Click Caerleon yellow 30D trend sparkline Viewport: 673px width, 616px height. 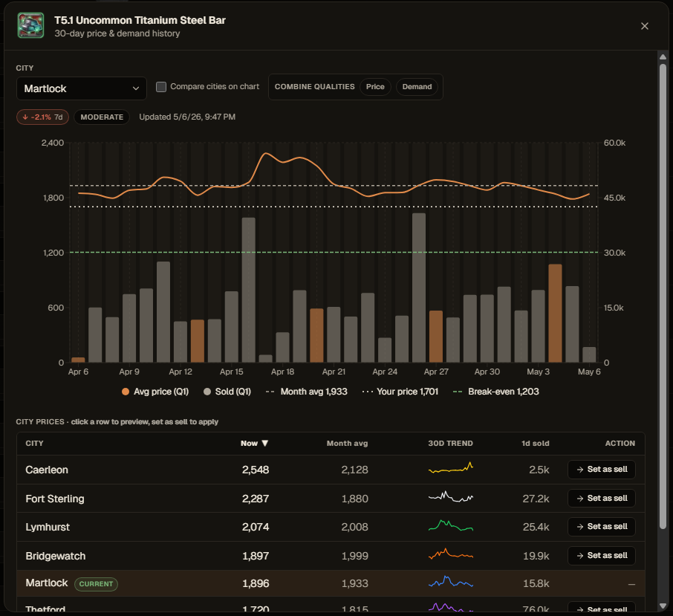[x=451, y=468]
